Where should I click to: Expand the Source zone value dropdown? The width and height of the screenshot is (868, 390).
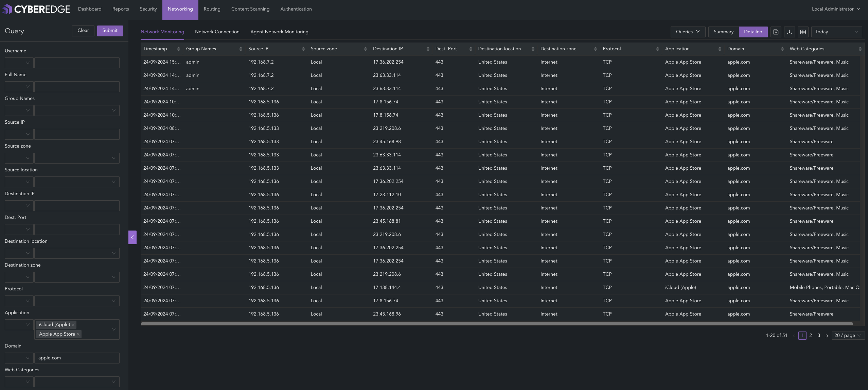(x=77, y=158)
